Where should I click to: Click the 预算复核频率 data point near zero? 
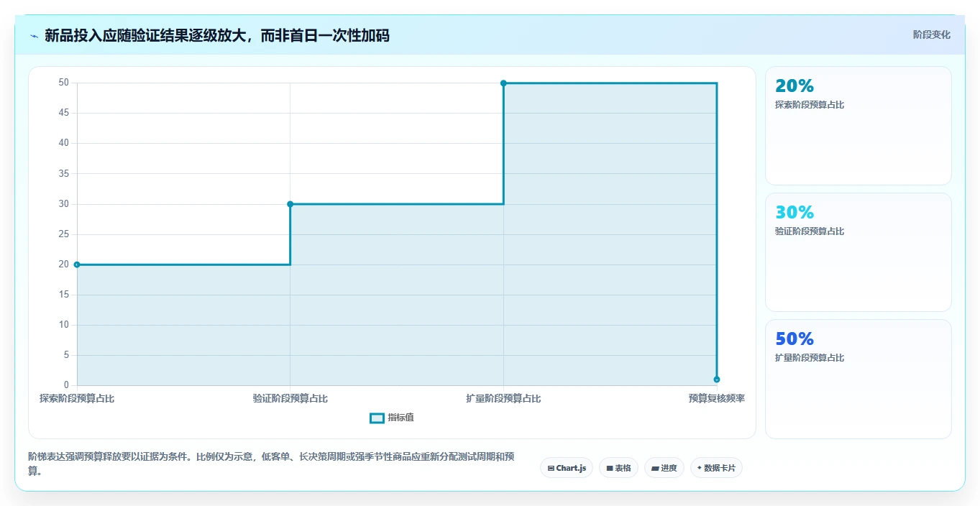tap(717, 379)
